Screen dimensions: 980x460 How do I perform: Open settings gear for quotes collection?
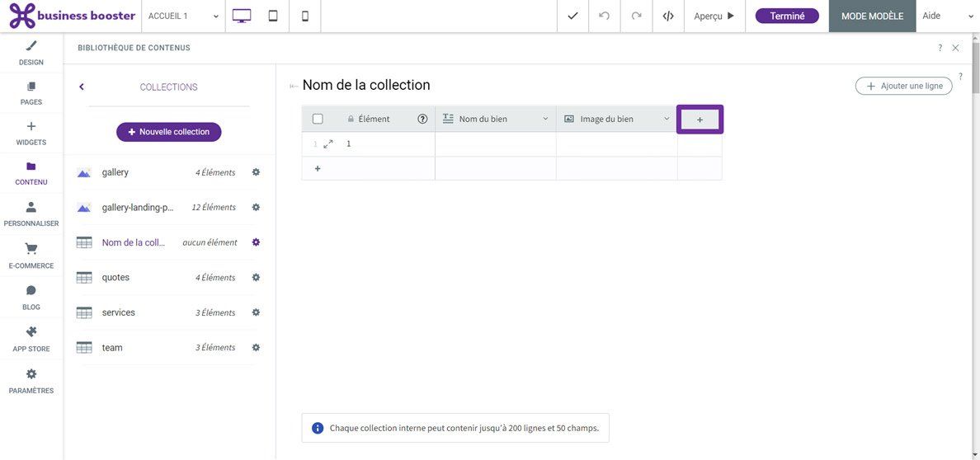256,277
